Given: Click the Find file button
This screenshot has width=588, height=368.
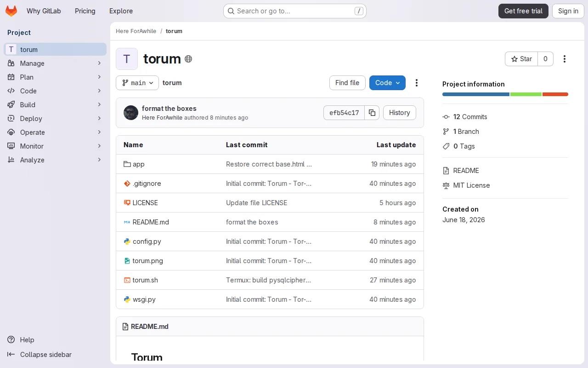Looking at the screenshot, I should [347, 83].
